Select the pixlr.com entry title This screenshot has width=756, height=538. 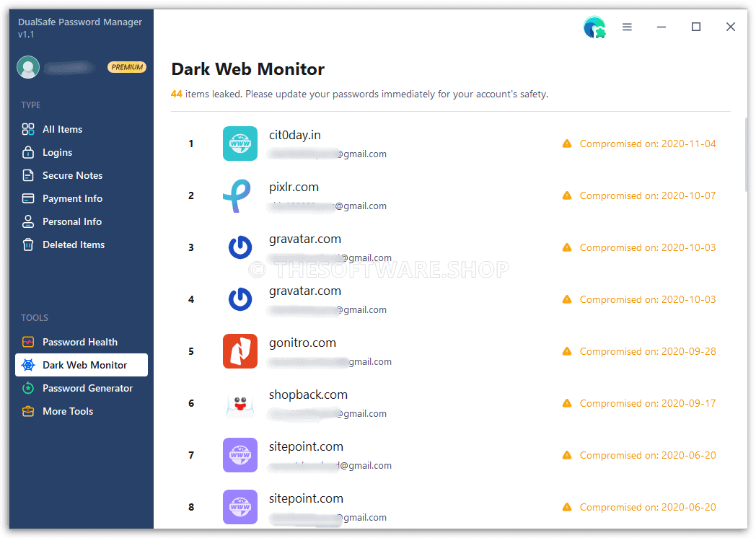(x=294, y=187)
